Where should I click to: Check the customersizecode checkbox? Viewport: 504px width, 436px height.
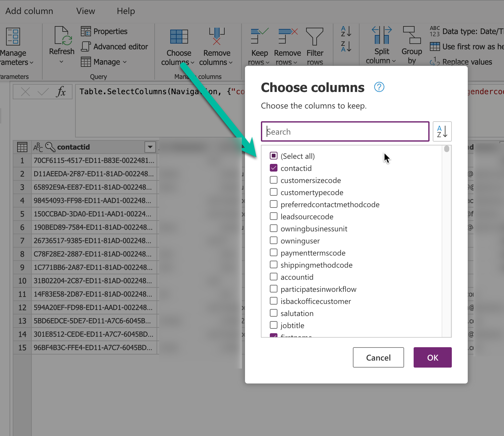[274, 180]
